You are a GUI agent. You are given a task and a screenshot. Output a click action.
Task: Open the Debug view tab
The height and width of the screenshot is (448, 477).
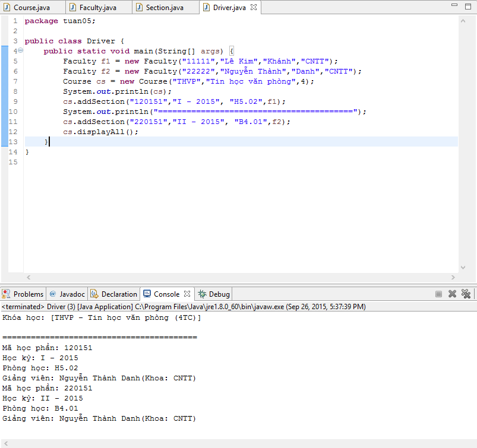pyautogui.click(x=214, y=294)
